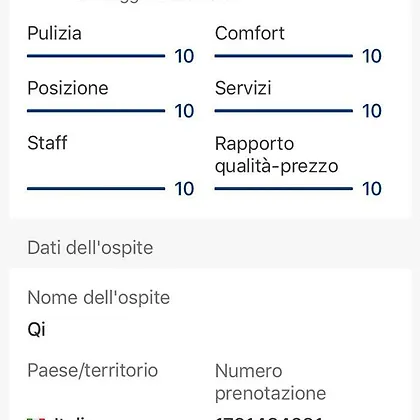The image size is (420, 420).
Task: Click the Comfort category label
Action: click(250, 33)
